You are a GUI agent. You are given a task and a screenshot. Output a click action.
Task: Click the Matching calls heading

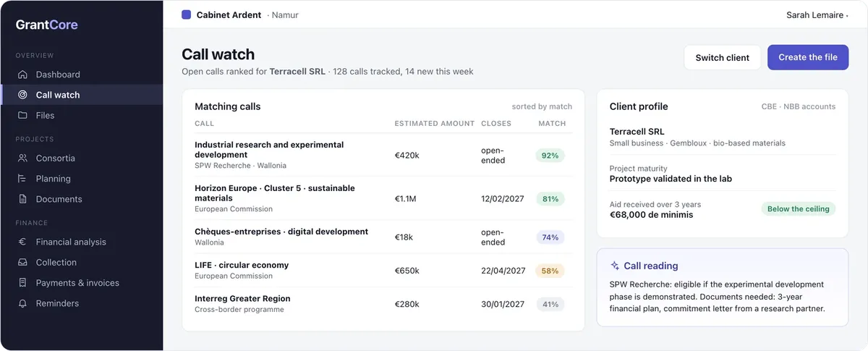point(228,106)
